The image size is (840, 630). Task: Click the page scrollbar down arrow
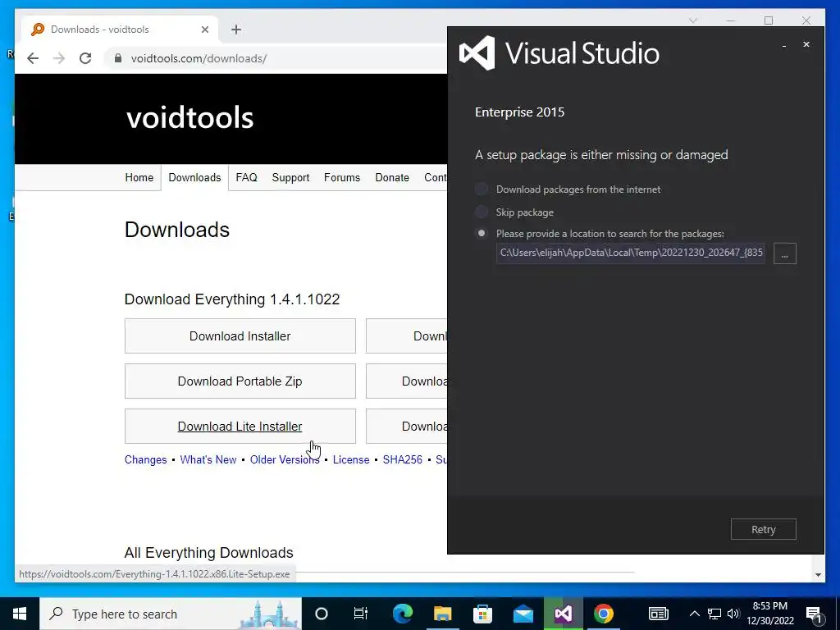click(x=818, y=575)
